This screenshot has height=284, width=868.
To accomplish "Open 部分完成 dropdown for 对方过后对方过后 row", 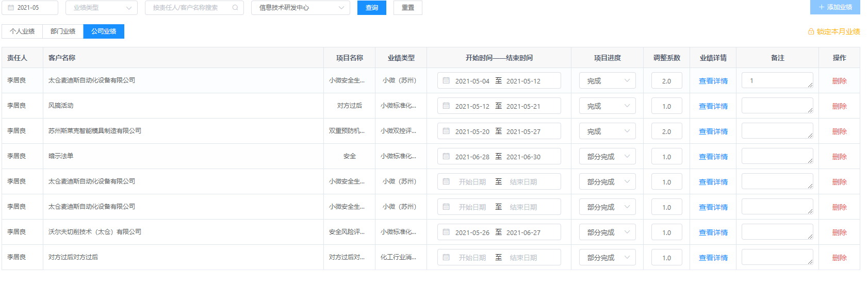I will click(x=608, y=258).
